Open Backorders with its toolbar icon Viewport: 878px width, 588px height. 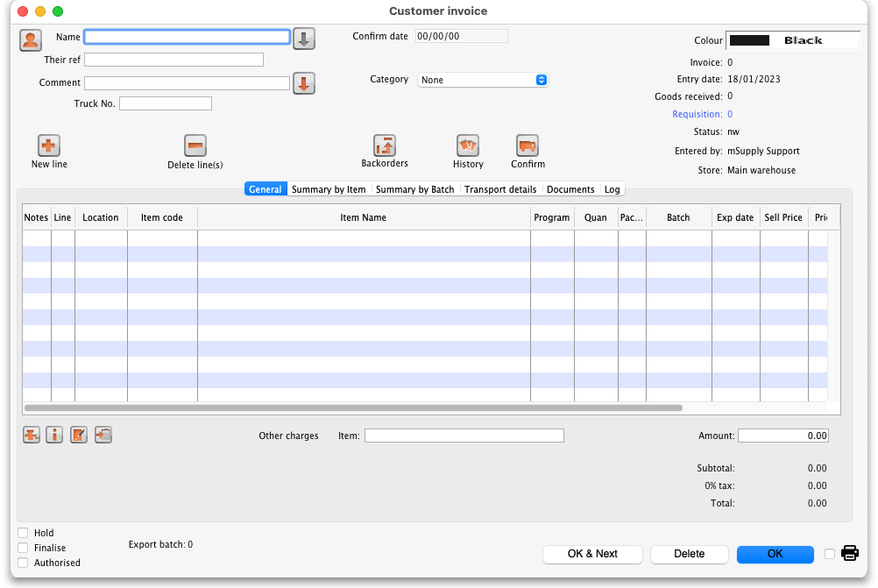385,146
